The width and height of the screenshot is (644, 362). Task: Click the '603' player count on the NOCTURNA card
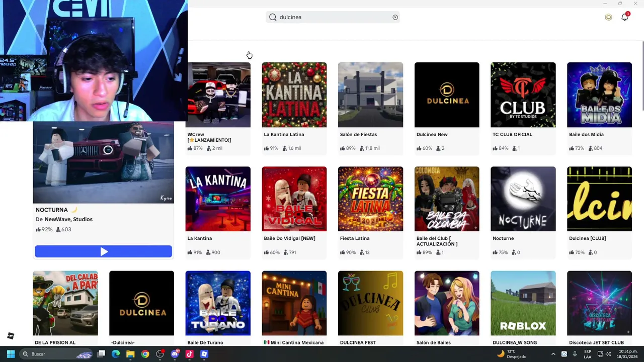66,229
